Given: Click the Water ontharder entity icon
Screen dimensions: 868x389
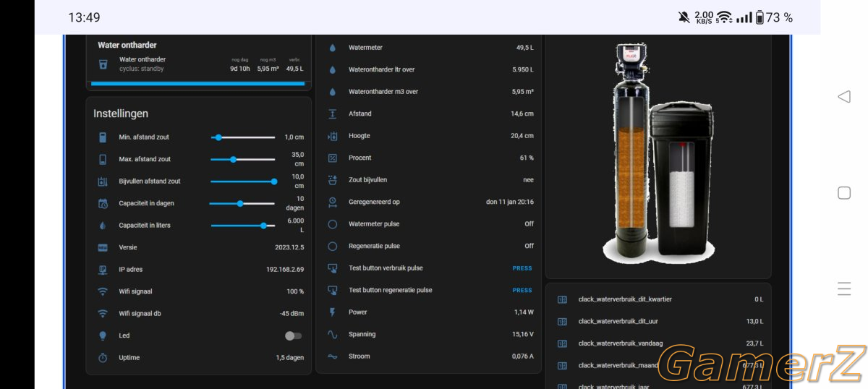Looking at the screenshot, I should [x=103, y=64].
